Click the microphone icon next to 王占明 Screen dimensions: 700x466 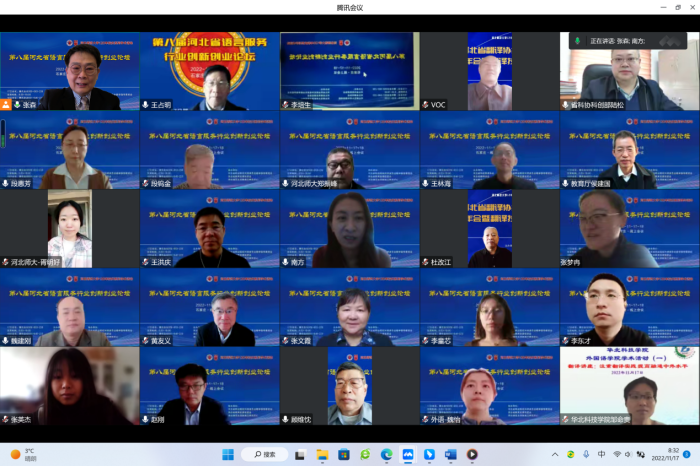pyautogui.click(x=146, y=104)
